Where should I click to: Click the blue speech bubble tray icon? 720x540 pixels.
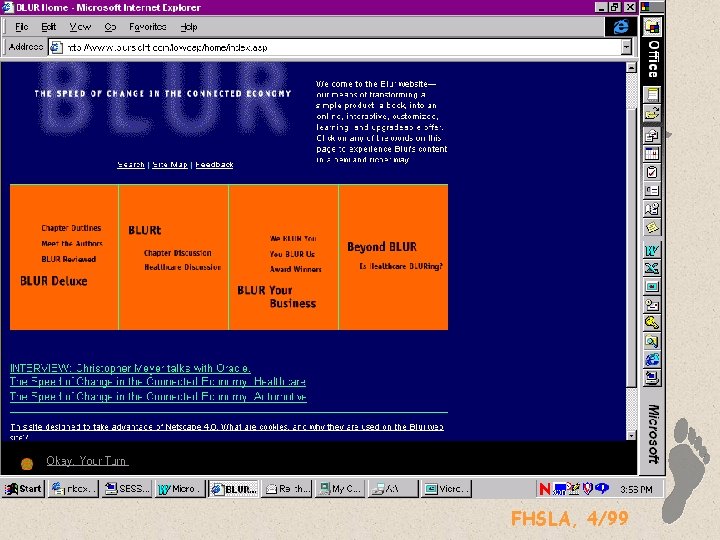tap(602, 489)
